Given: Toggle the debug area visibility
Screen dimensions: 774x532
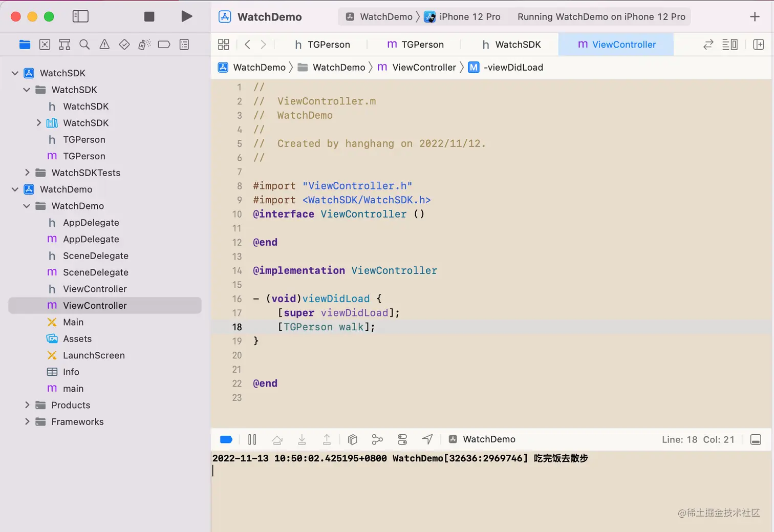Looking at the screenshot, I should (x=756, y=439).
